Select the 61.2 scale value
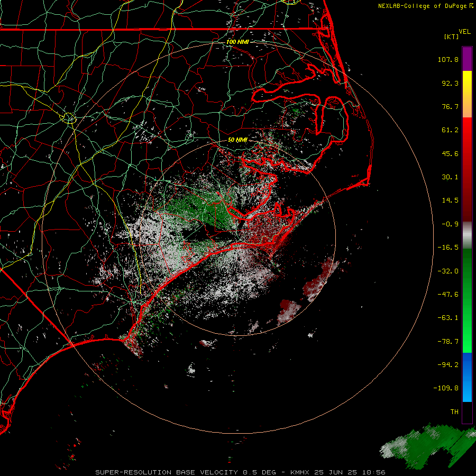Screen dimensions: 476x476 (450, 130)
